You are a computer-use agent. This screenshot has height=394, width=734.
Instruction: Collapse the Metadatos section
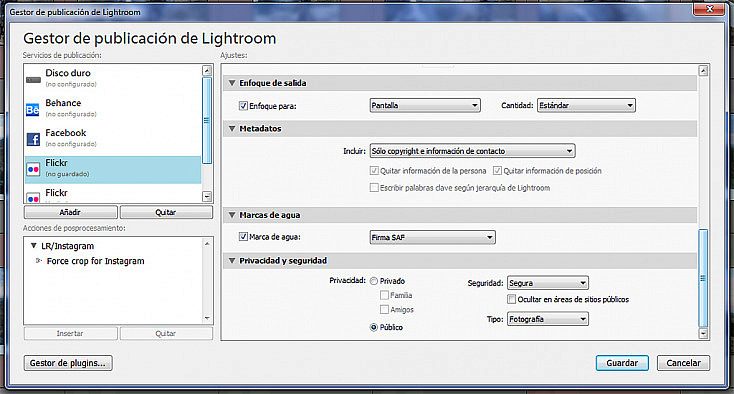tap(232, 128)
